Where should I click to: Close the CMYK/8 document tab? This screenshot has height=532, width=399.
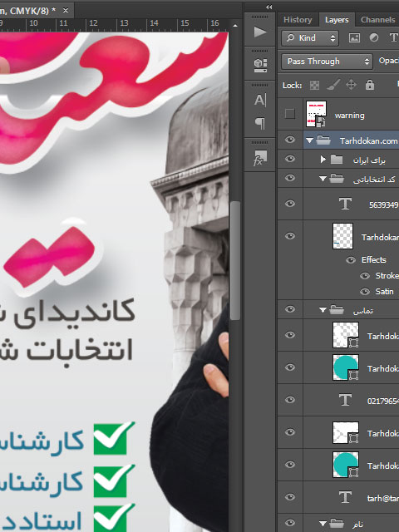tap(66, 11)
